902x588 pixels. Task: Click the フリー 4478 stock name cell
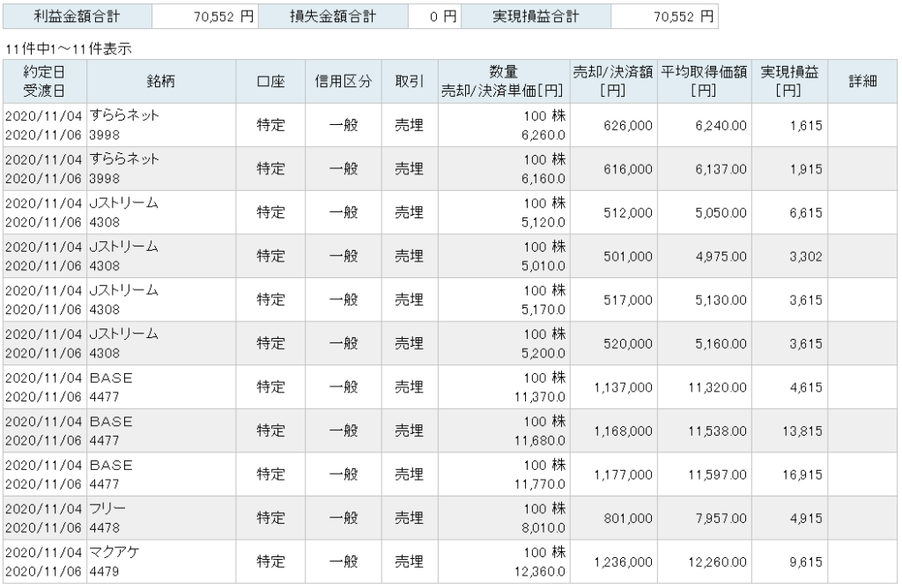(161, 518)
